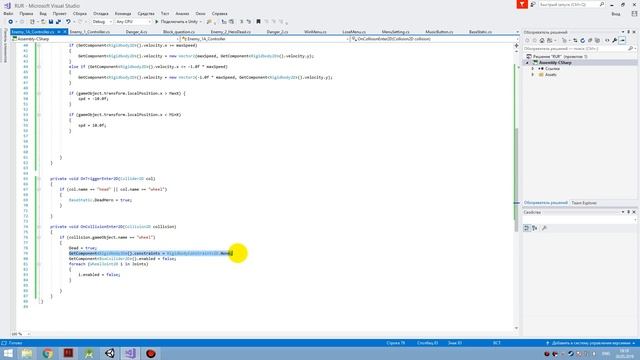Close the Enemy_1A_Controller.cs tab
640x360 pixels.
(64, 31)
